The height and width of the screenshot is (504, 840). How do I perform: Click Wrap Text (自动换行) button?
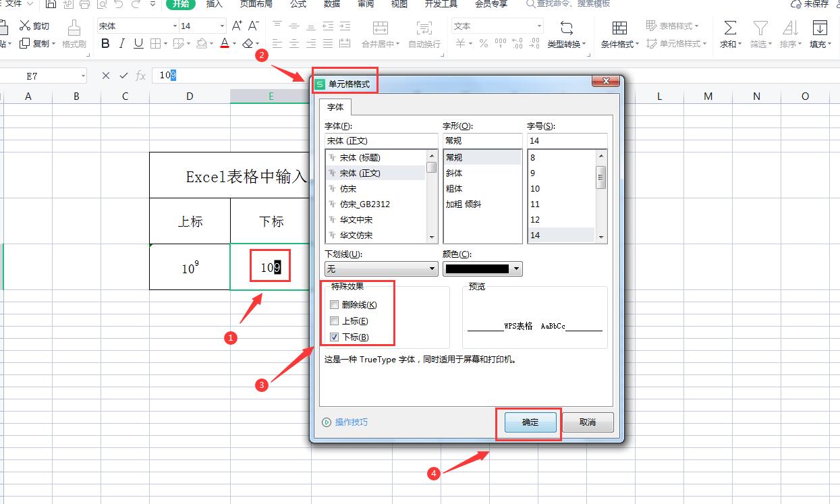(x=424, y=34)
